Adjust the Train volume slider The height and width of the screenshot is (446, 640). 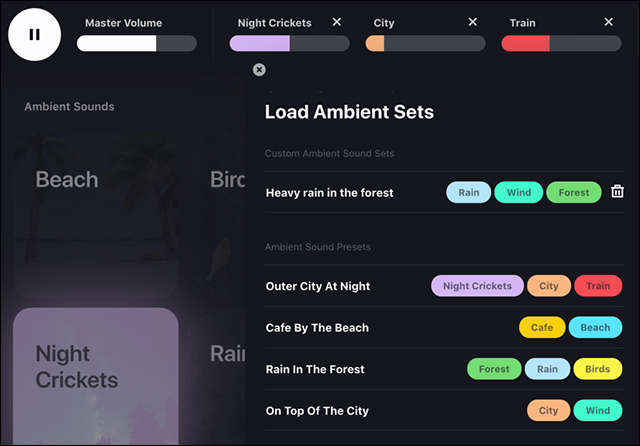[x=561, y=43]
